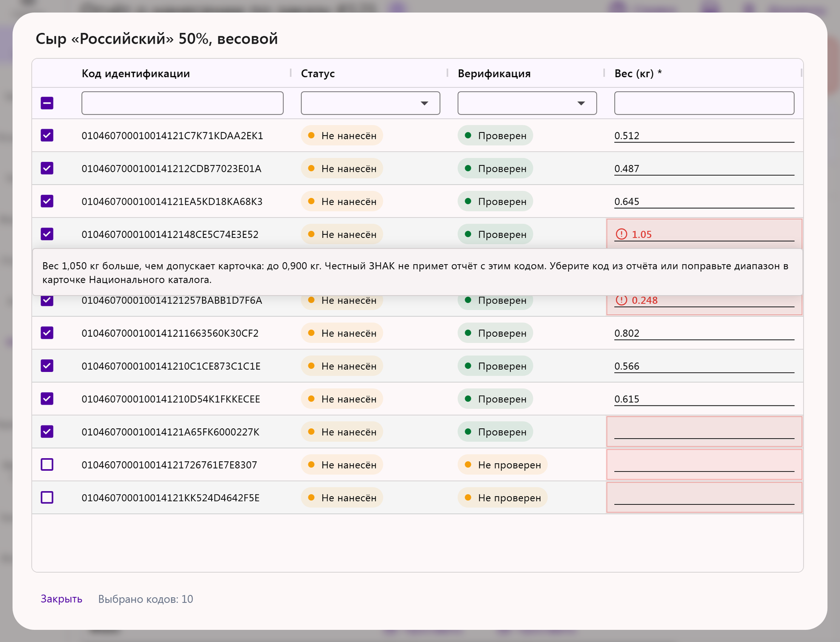
Task: Sort by the Статус column header
Action: coord(318,74)
